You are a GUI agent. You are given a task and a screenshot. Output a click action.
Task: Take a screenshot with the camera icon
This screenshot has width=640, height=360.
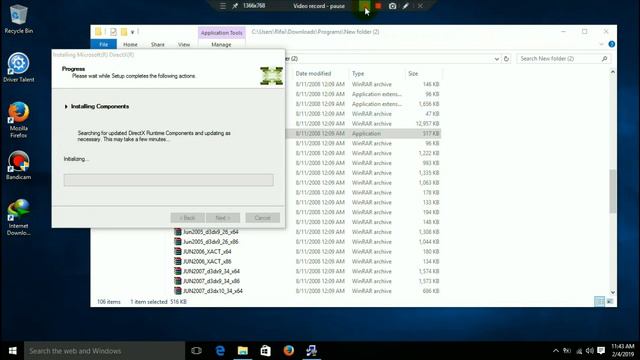point(392,6)
